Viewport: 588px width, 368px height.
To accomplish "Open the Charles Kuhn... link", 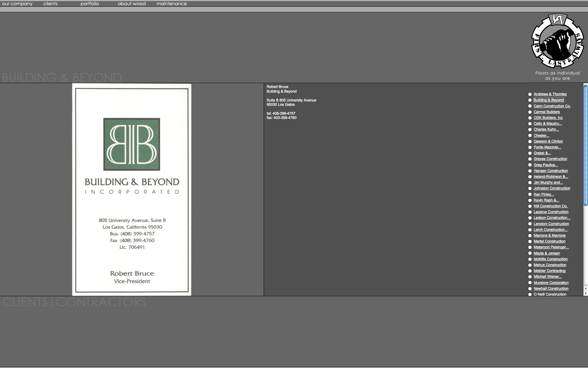I will pos(546,129).
